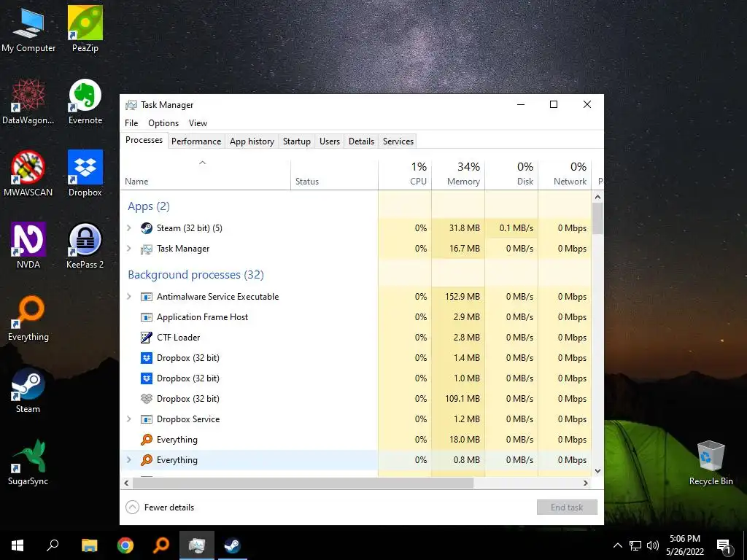Open the taskbar clock showing 5:06 PM
This screenshot has width=747, height=560.
click(x=685, y=545)
